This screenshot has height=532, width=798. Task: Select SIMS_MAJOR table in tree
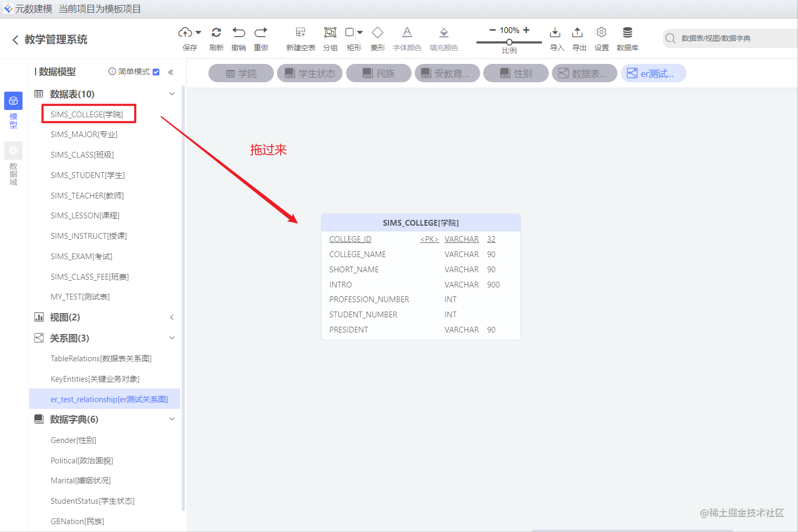click(84, 135)
